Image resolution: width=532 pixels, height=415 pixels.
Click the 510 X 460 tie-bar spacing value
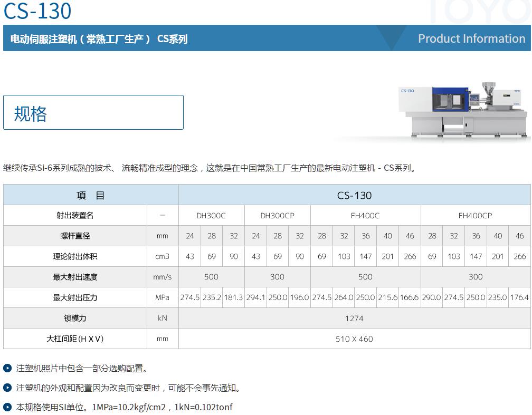coord(355,339)
